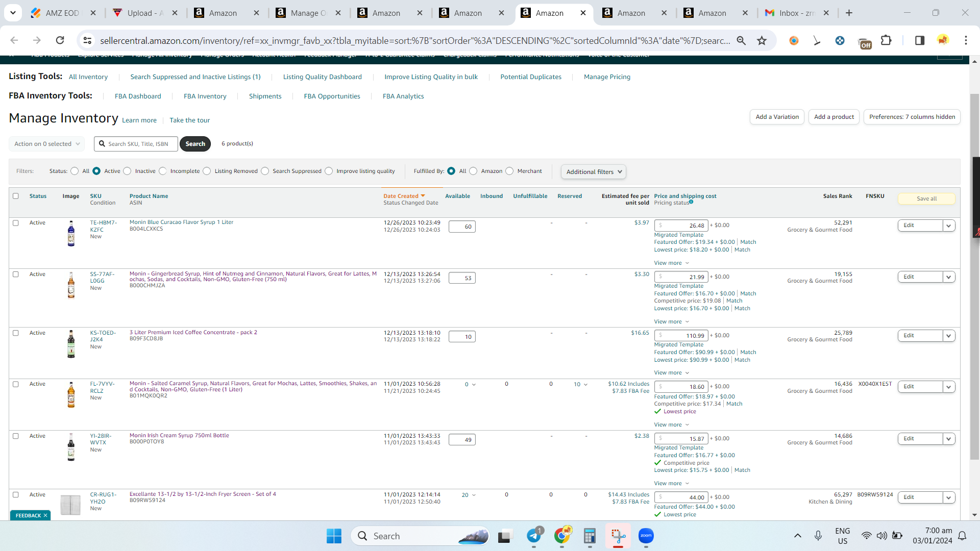Click the Windows Start icon

pos(334,536)
